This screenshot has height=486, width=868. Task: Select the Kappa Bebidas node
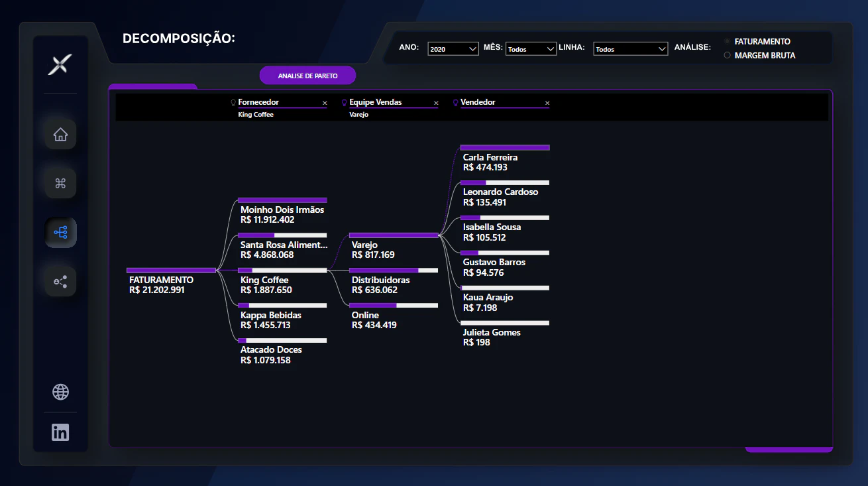click(282, 316)
